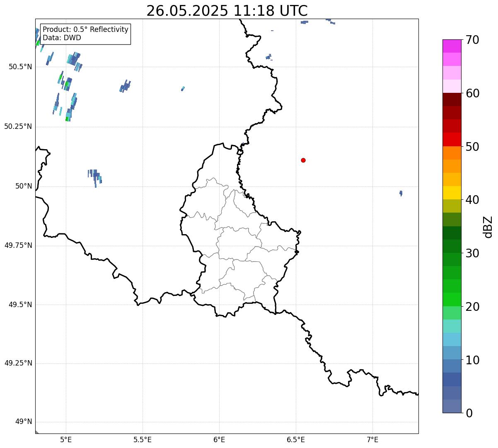The image size is (498, 448).
Task: Click the slate blue bottom colorbar swatch
Action: pyautogui.click(x=452, y=406)
